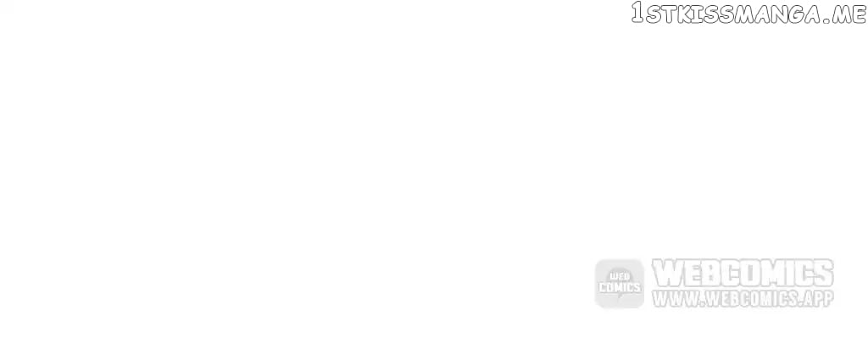
Task: Click the word WEB inside the logo icon
Action: pyautogui.click(x=620, y=276)
